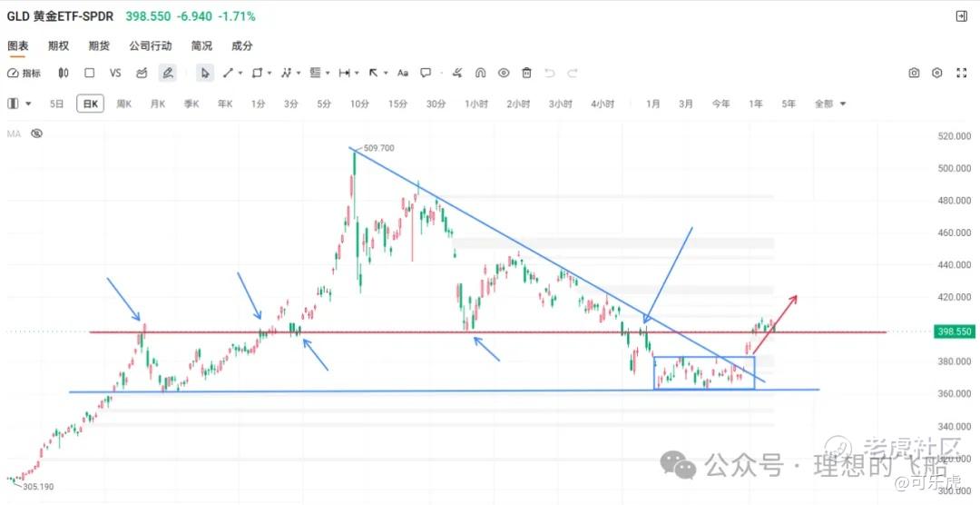The width and height of the screenshot is (980, 505).
Task: Click the undo arrow
Action: (x=549, y=74)
